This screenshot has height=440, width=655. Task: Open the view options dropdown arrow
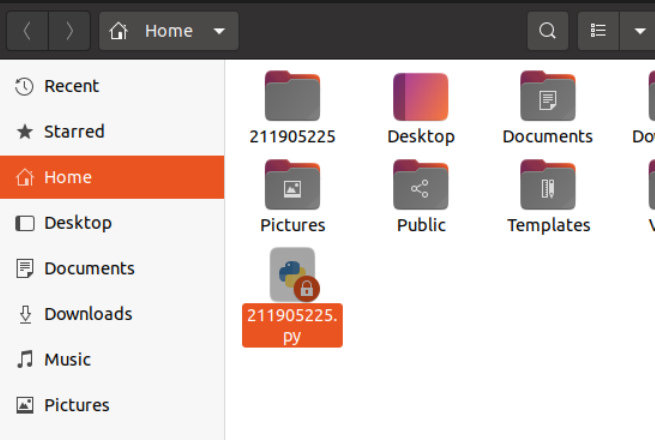coord(639,31)
